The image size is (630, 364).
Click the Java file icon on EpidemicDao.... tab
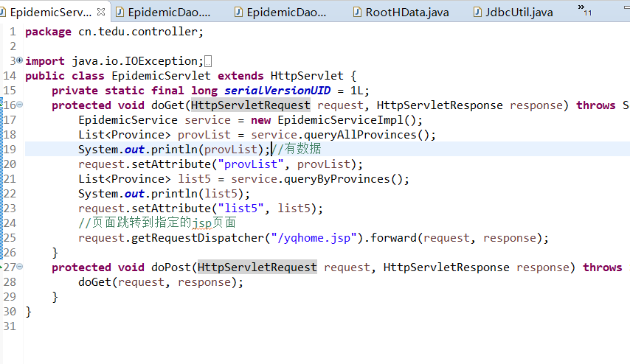click(120, 13)
